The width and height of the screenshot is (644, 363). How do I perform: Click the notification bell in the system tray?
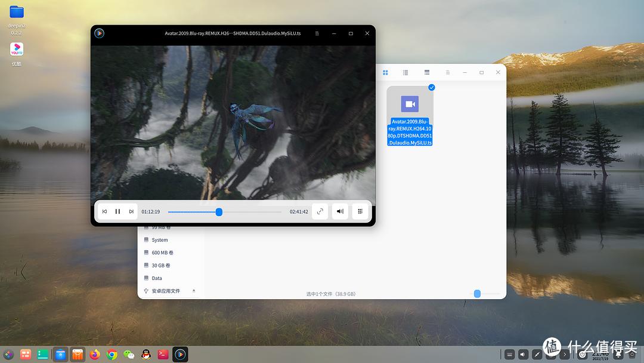pos(619,354)
